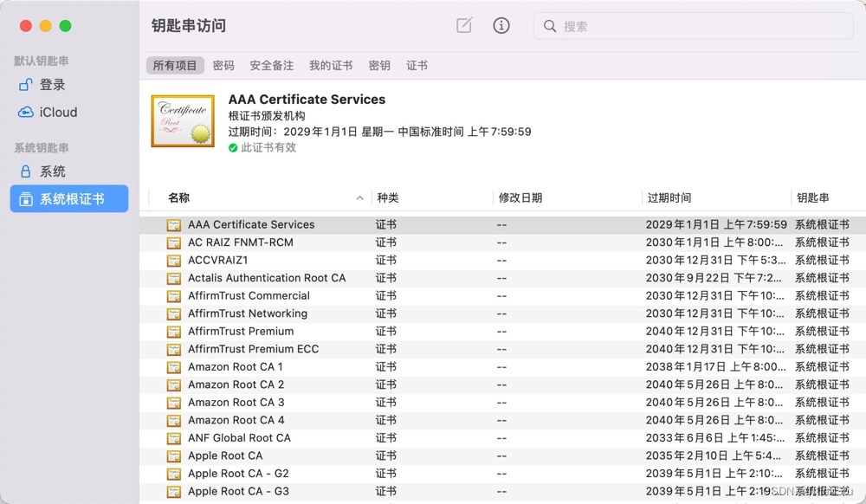The image size is (866, 504).
Task: Click certificate icon for AffirmTrust Commercial
Action: click(174, 296)
